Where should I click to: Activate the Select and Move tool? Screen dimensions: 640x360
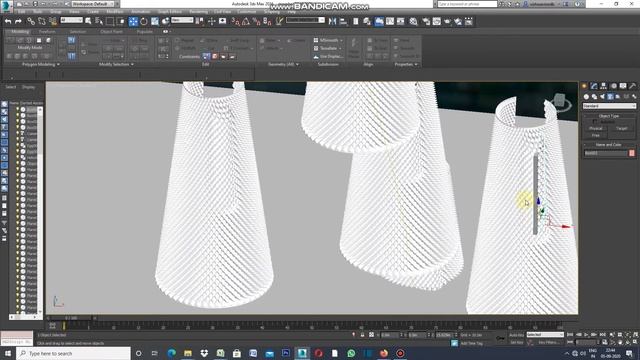pyautogui.click(x=133, y=21)
